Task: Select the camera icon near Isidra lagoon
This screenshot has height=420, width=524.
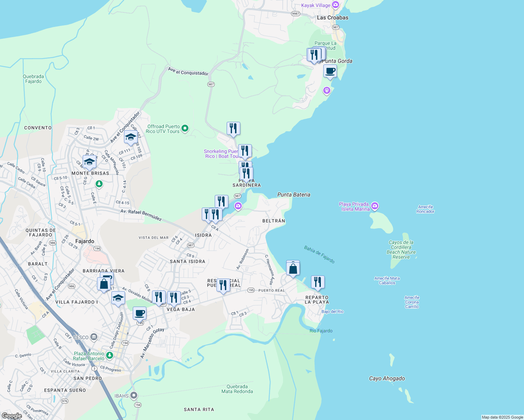Action: tap(239, 206)
